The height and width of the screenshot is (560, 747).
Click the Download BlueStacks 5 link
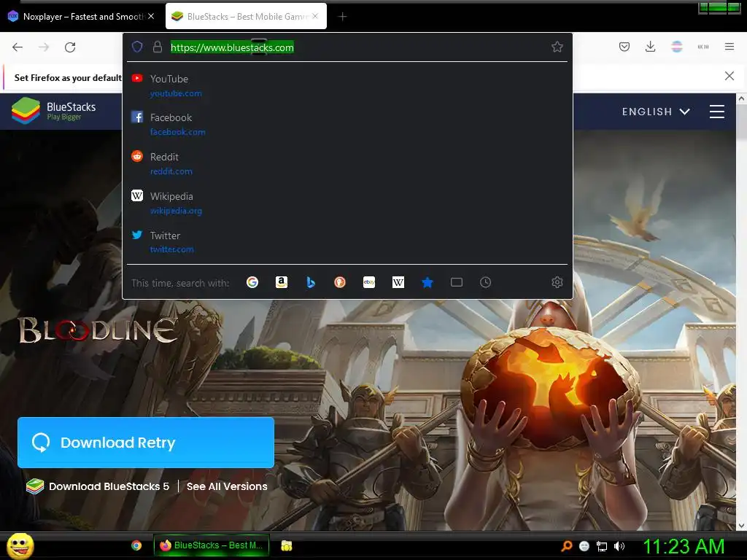point(109,486)
